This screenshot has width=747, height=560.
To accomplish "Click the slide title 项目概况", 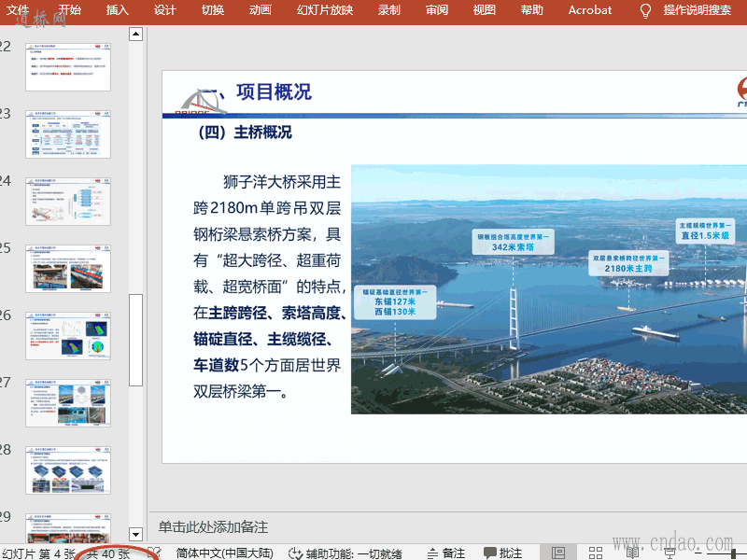I will click(x=274, y=91).
